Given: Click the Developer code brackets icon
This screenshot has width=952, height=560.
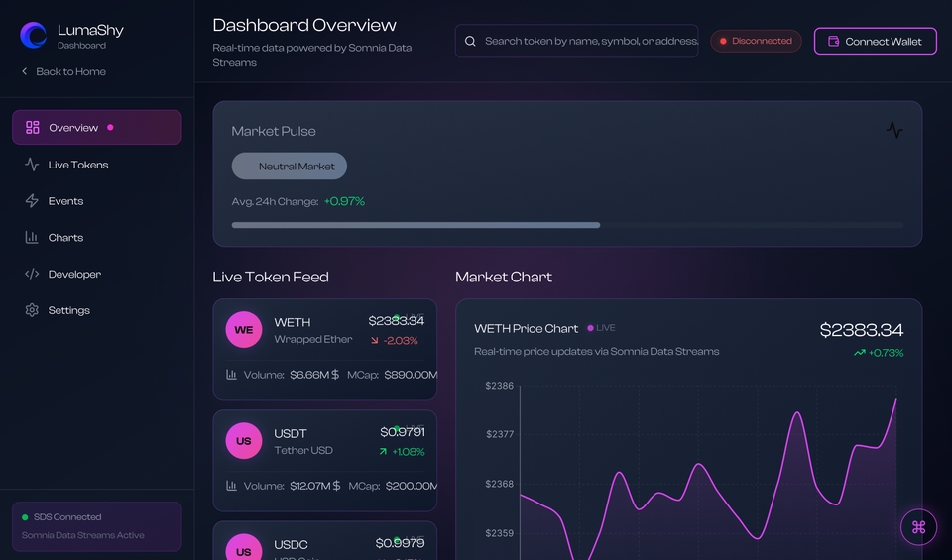Looking at the screenshot, I should [32, 274].
